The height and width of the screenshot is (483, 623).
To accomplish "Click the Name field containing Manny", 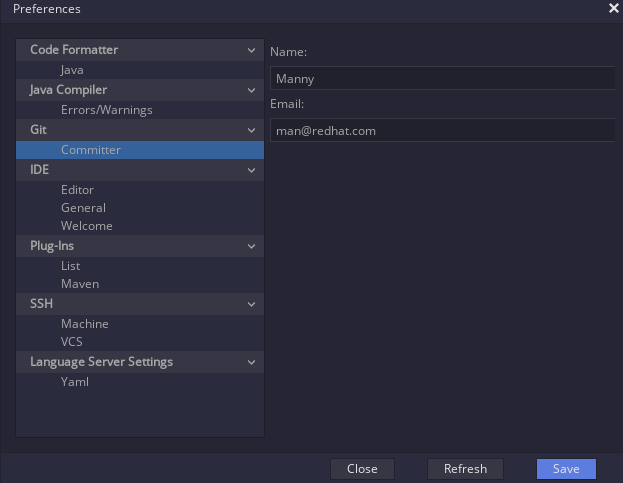I will coord(443,78).
